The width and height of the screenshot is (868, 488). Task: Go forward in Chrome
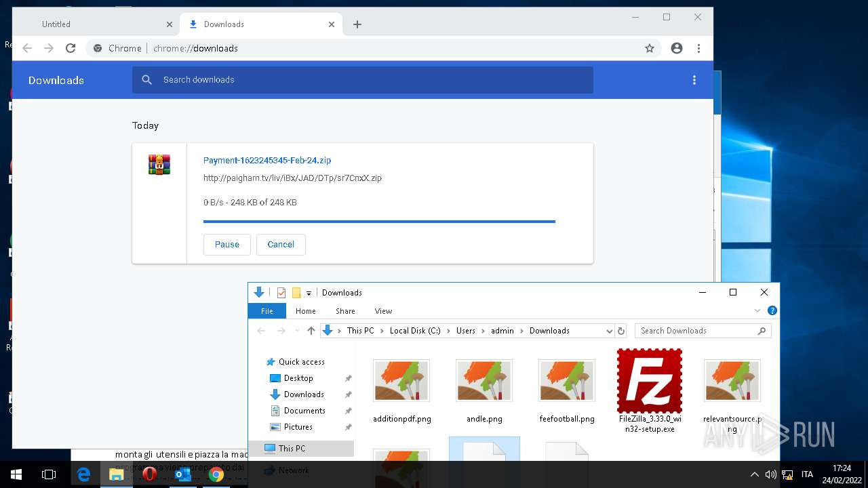click(49, 48)
